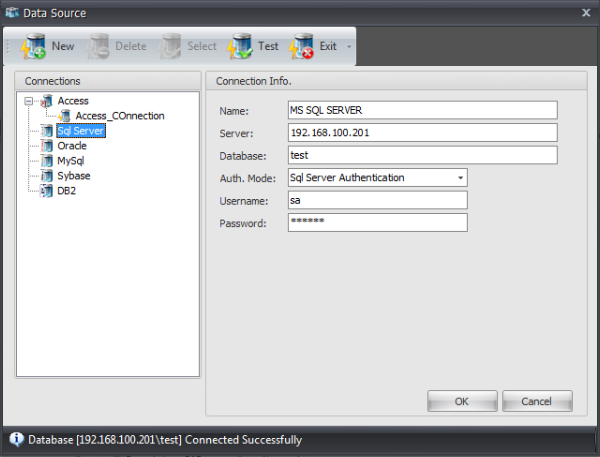Click the Exit toolbar icon
Image resolution: width=600 pixels, height=457 pixels.
tap(301, 46)
